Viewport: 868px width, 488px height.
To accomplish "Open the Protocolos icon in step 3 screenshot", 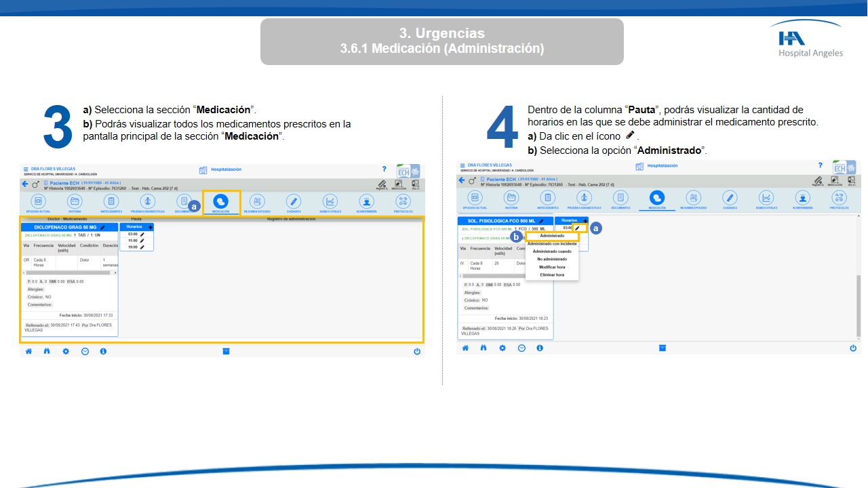I will 403,201.
